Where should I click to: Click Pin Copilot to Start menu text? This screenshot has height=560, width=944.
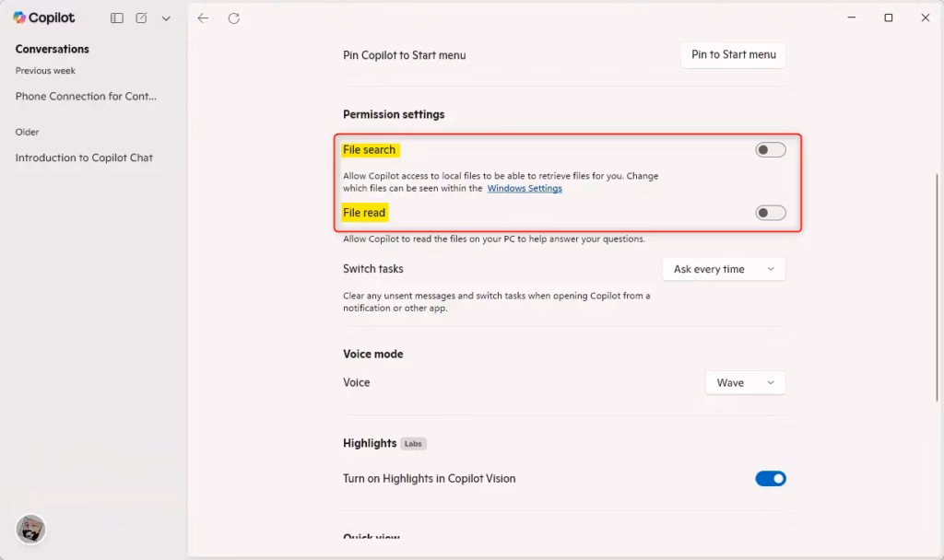point(405,55)
